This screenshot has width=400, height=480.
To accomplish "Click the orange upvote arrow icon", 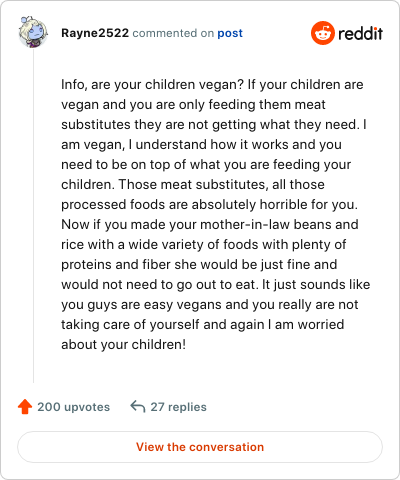I will [25, 407].
